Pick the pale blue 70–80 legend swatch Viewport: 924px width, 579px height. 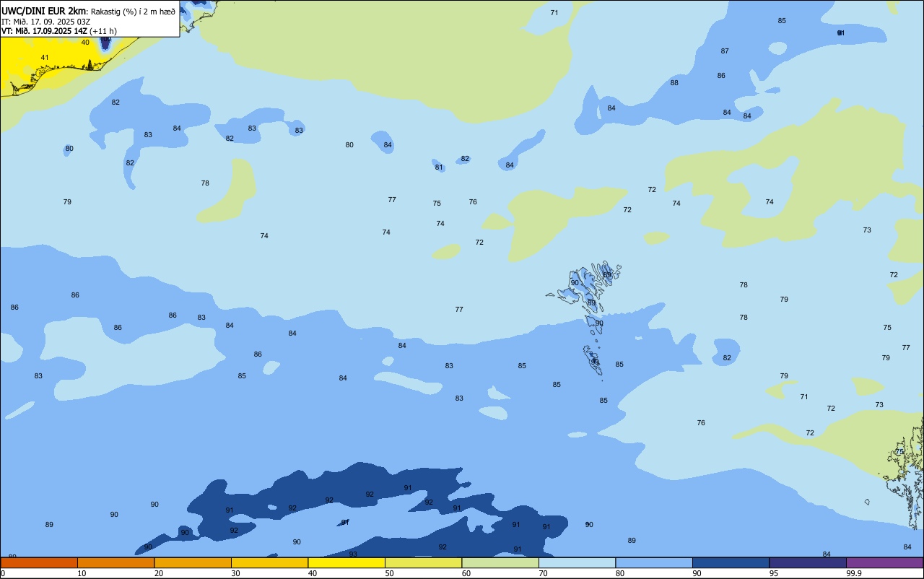click(x=577, y=562)
